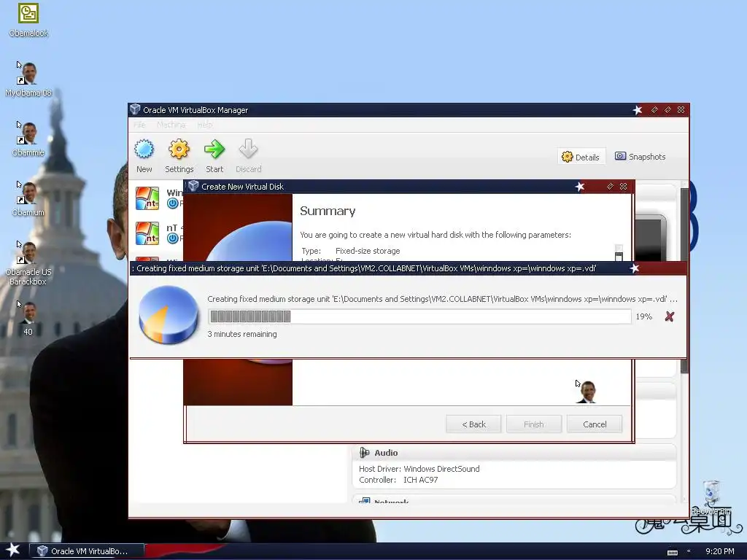Viewport: 747px width, 560px height.
Task: Click the Audio section header
Action: (x=514, y=453)
